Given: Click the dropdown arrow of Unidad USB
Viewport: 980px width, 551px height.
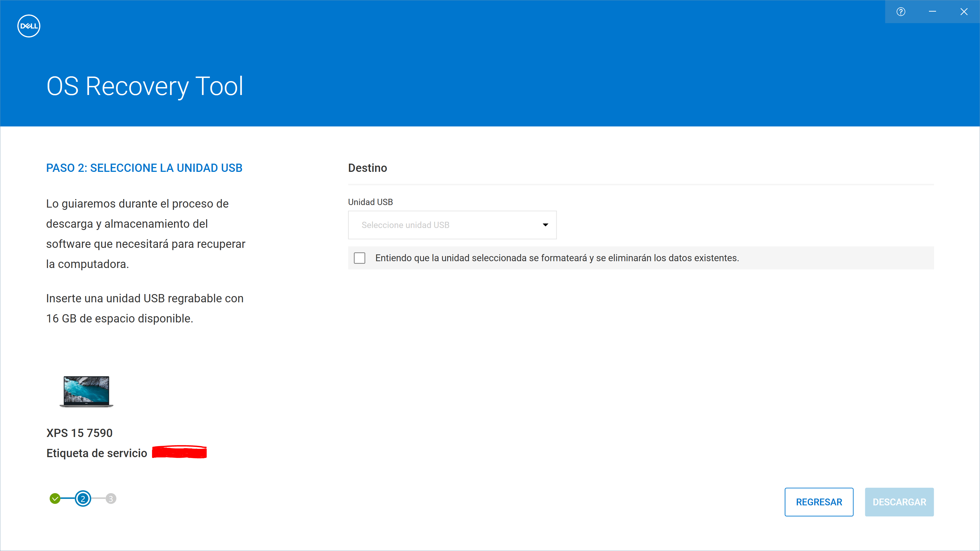Looking at the screenshot, I should click(545, 225).
